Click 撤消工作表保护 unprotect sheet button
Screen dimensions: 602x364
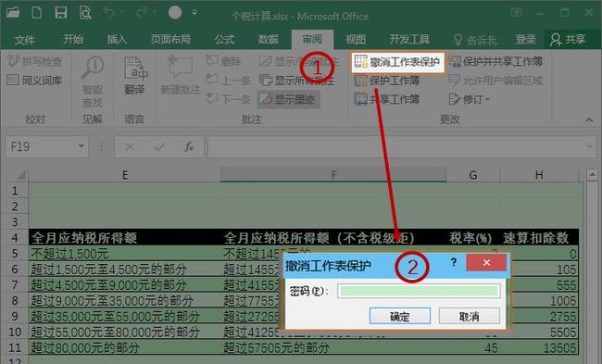[397, 62]
